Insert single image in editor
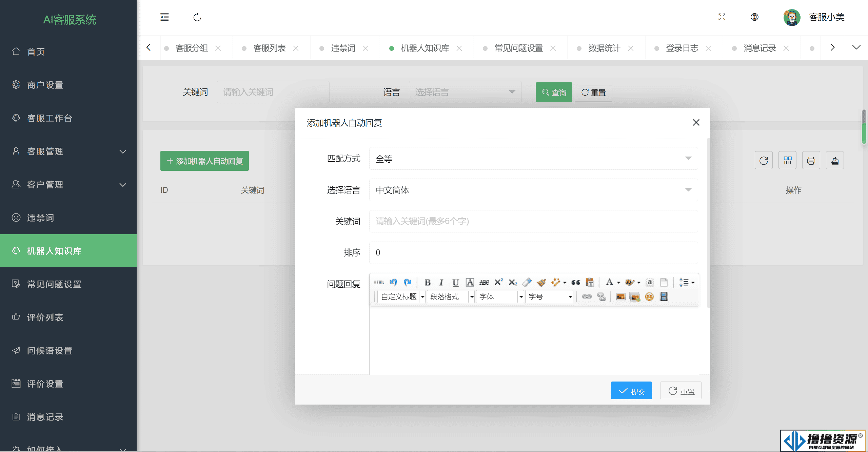 click(x=620, y=297)
